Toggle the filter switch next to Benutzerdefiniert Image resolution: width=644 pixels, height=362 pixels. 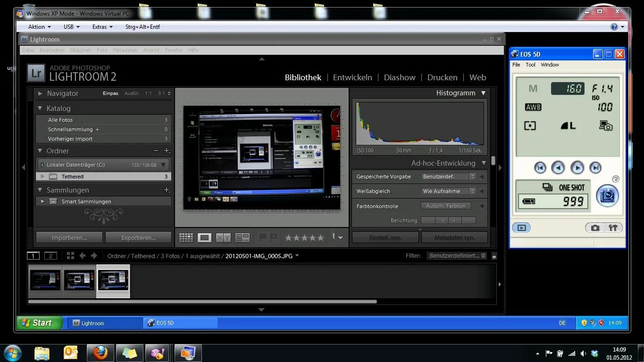coord(494,256)
